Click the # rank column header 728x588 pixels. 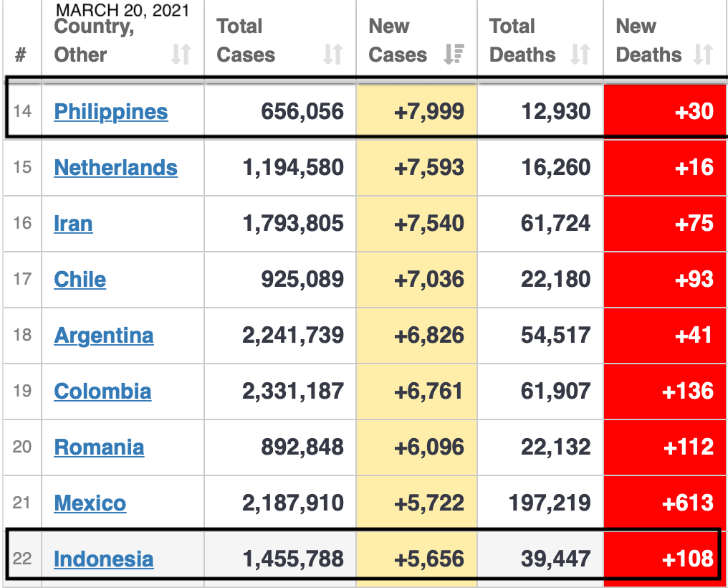(x=21, y=54)
